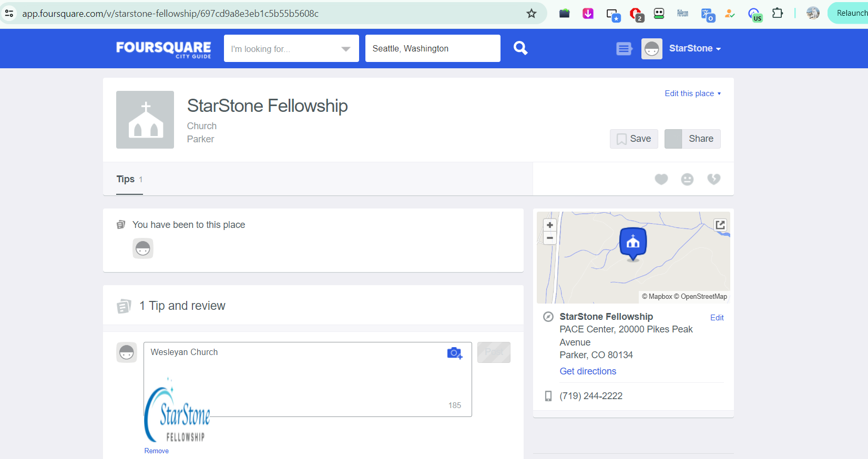Image resolution: width=868 pixels, height=459 pixels.
Task: Rate the place with the heart icon
Action: tap(661, 179)
